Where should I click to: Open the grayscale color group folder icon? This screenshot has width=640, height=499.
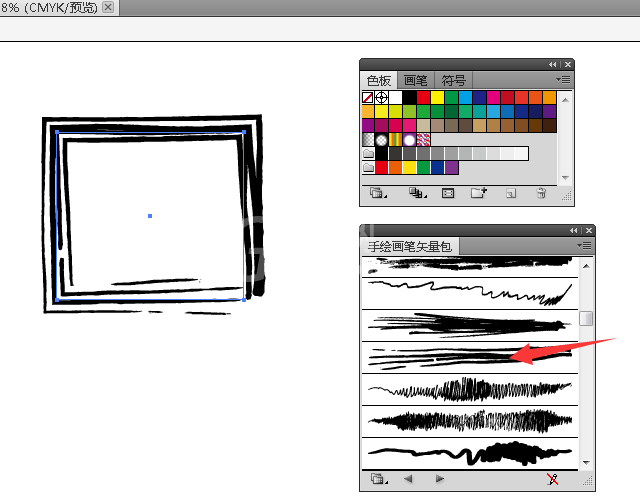pos(368,153)
